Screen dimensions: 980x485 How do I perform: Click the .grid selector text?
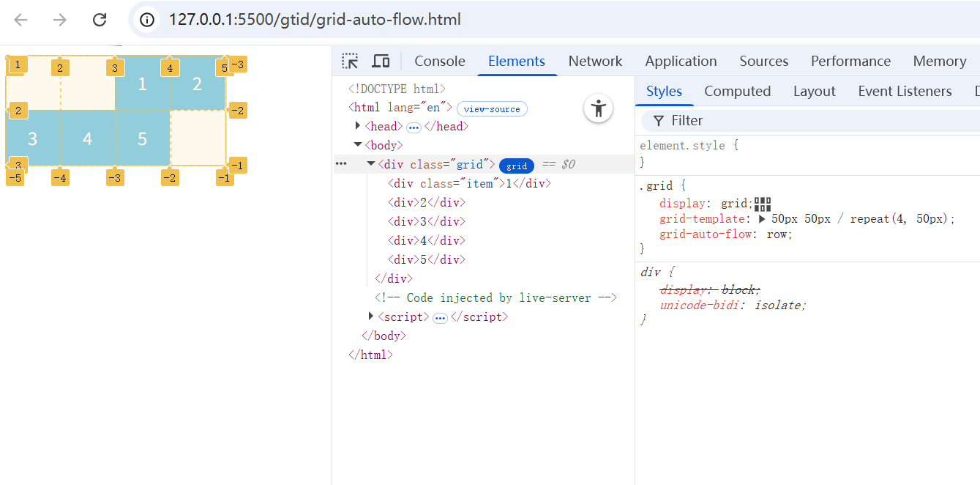[x=655, y=186]
